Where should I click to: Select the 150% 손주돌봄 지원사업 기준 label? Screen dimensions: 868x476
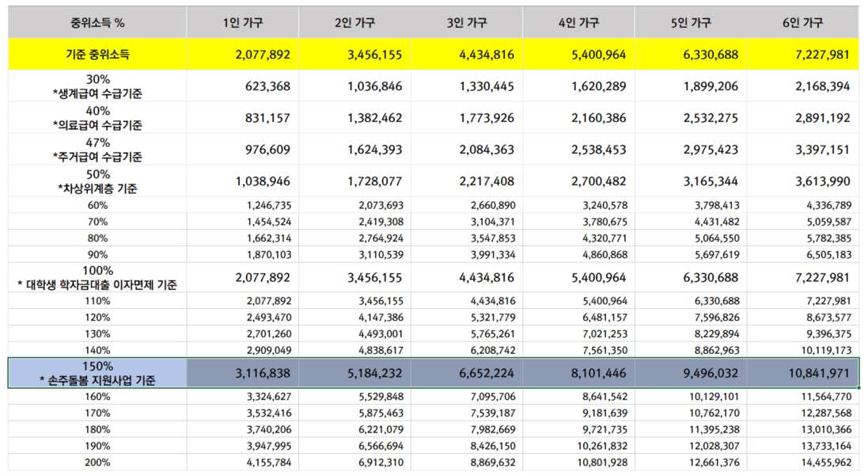tap(97, 373)
